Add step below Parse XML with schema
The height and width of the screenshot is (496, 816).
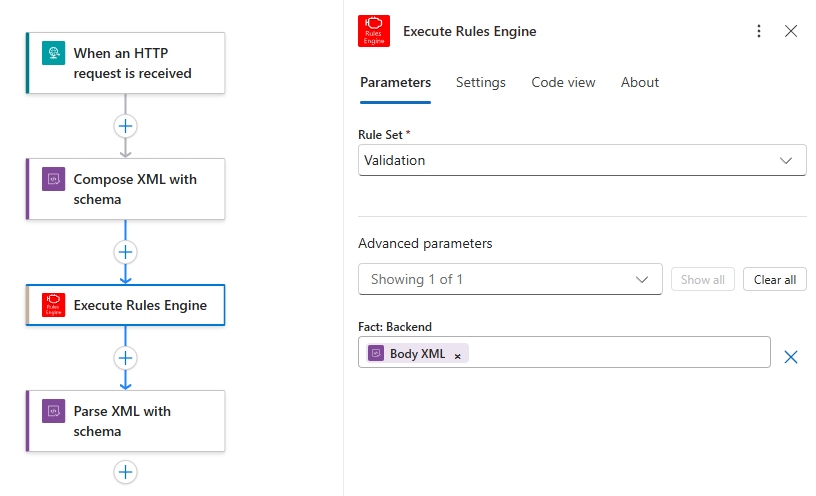pyautogui.click(x=125, y=472)
